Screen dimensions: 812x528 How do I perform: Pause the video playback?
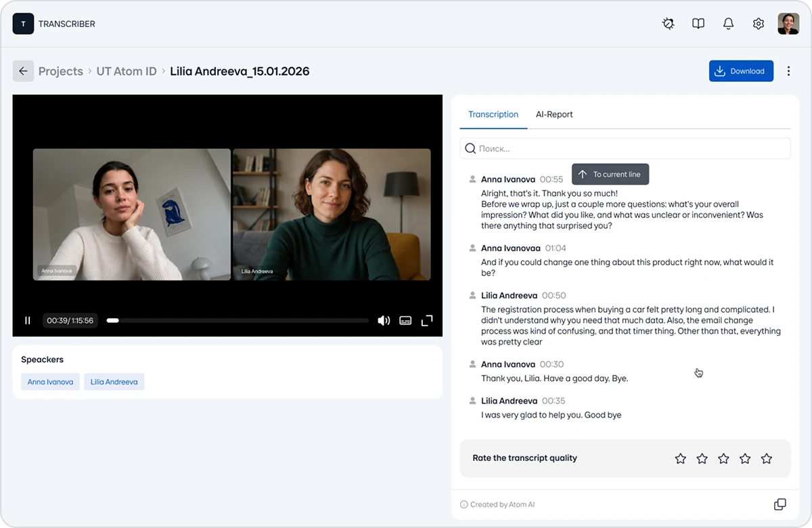(28, 320)
